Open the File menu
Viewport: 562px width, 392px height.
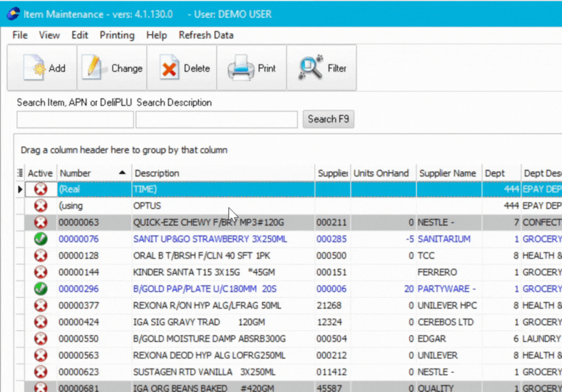20,35
